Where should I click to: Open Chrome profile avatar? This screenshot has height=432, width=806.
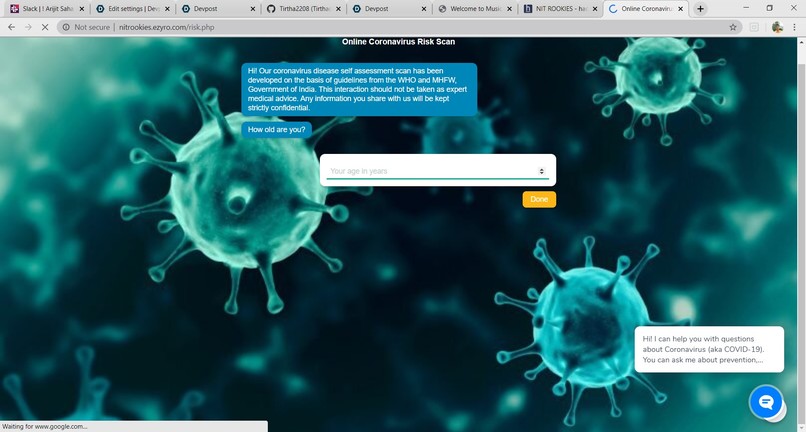click(777, 27)
